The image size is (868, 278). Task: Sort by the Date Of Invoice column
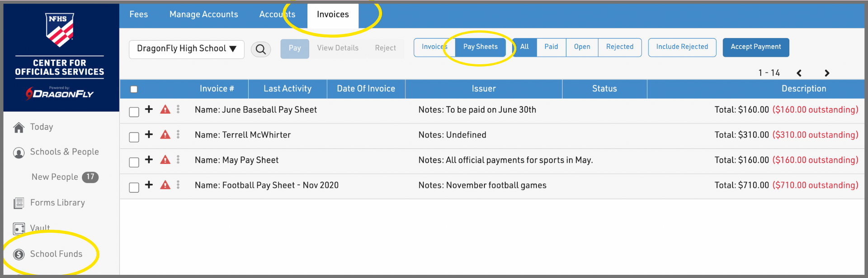(366, 89)
